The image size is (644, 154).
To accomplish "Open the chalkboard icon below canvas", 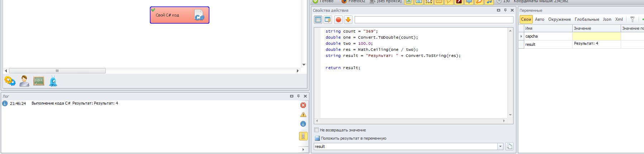I will [x=39, y=81].
